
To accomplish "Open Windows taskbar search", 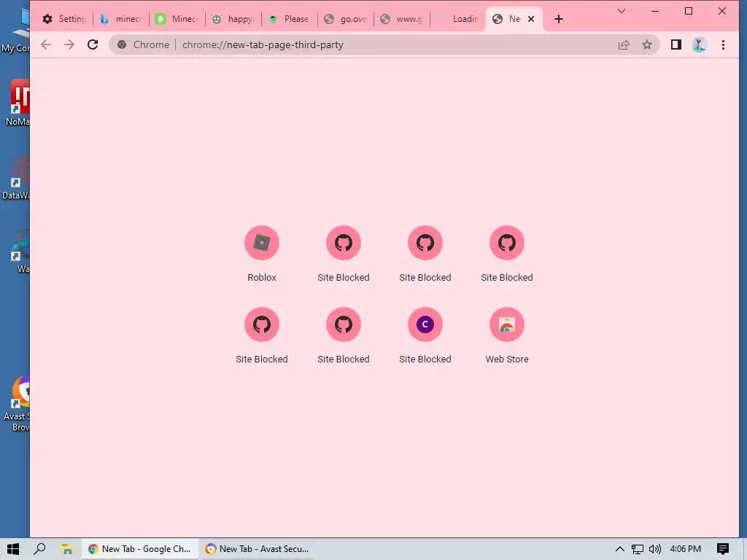I will coord(40,549).
